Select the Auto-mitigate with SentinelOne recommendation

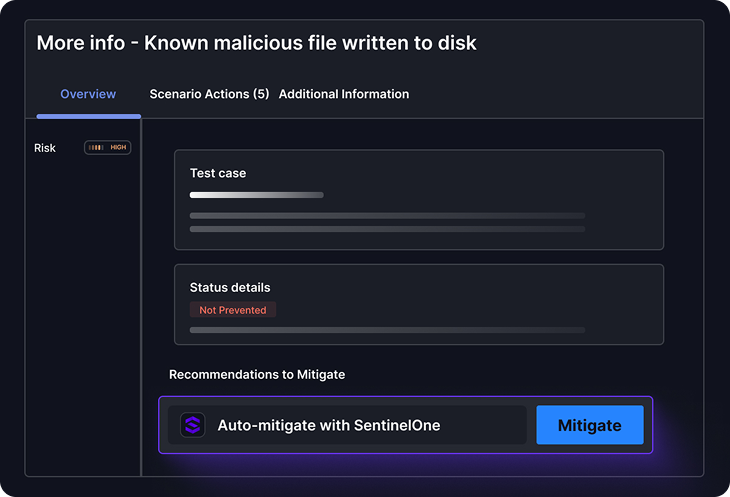(347, 425)
